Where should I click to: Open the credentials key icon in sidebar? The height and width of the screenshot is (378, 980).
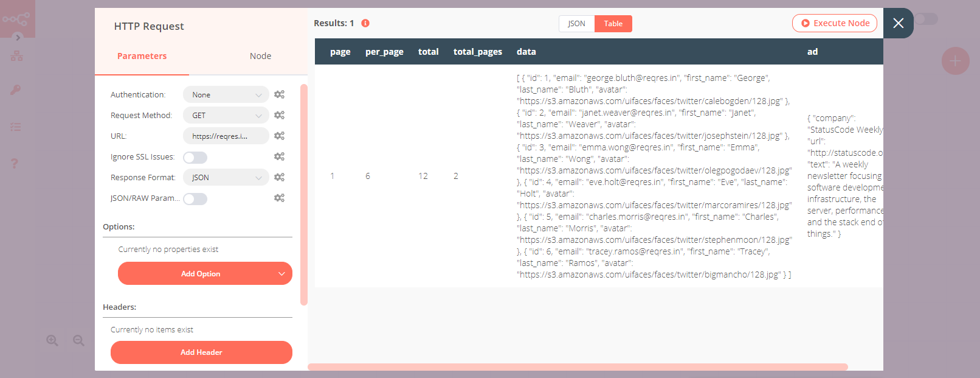click(x=16, y=90)
